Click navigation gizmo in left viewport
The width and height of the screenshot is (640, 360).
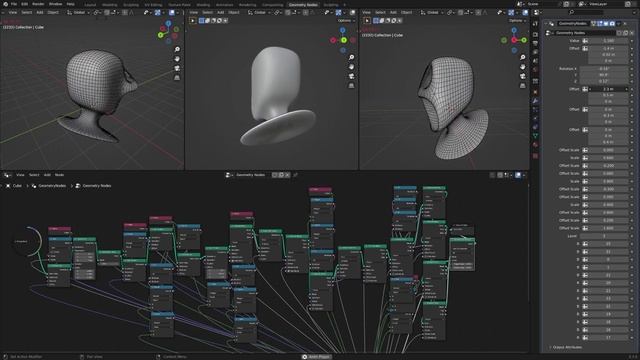169,32
